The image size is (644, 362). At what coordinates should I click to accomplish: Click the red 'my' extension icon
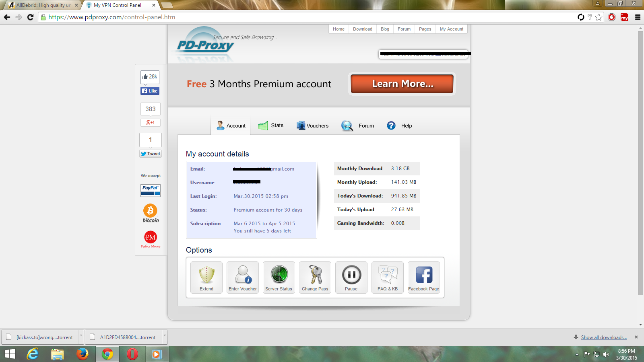click(625, 17)
